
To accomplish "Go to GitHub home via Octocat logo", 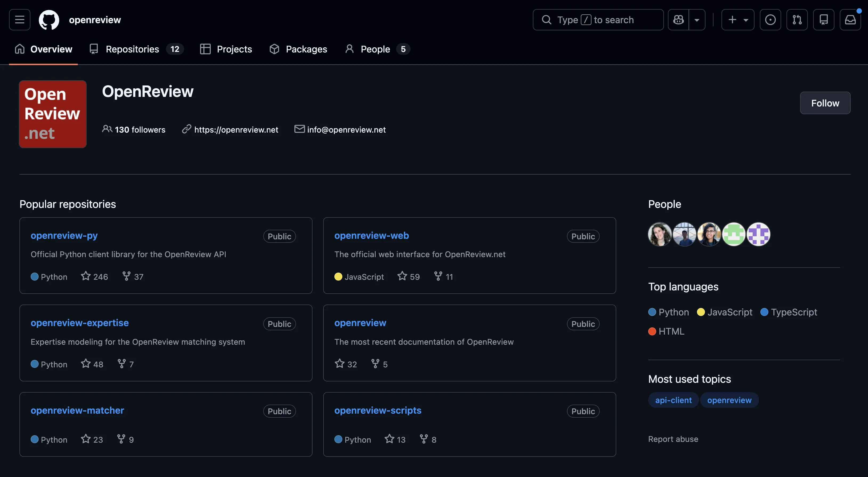I will [x=49, y=20].
